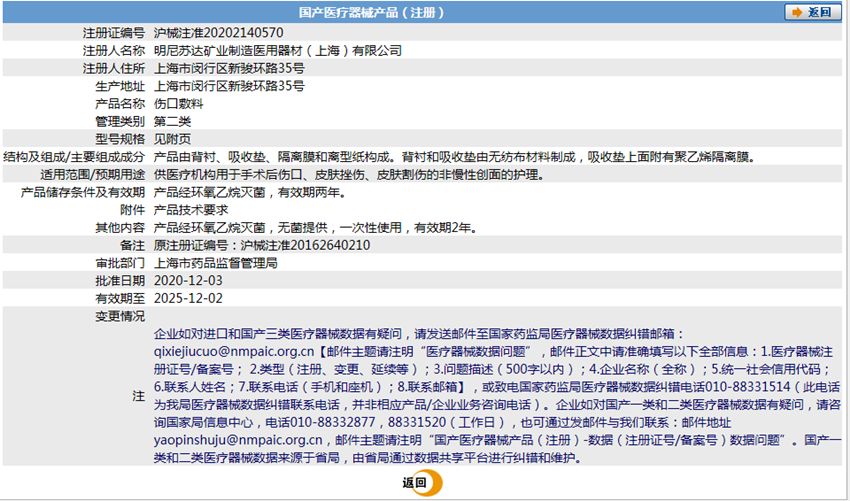Click the label 管理类别
850x501 pixels.
[120, 121]
